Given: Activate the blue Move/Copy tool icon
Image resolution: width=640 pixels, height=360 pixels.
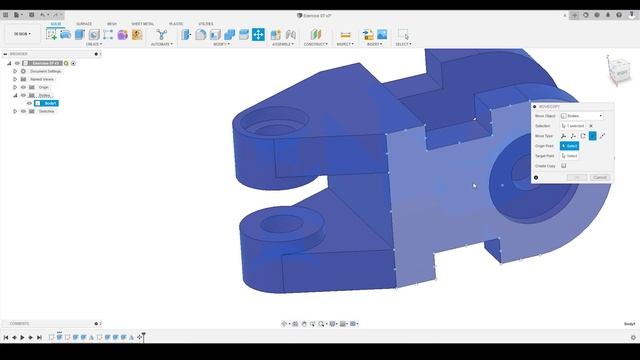Looking at the screenshot, I should click(x=258, y=35).
